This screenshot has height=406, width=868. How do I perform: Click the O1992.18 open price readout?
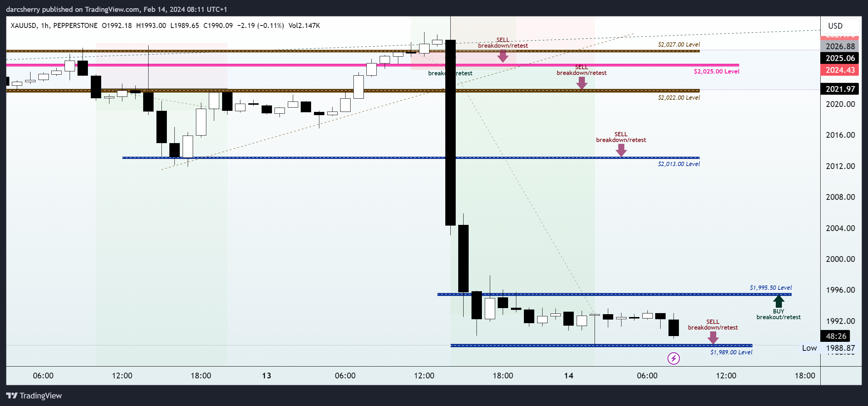click(x=117, y=25)
